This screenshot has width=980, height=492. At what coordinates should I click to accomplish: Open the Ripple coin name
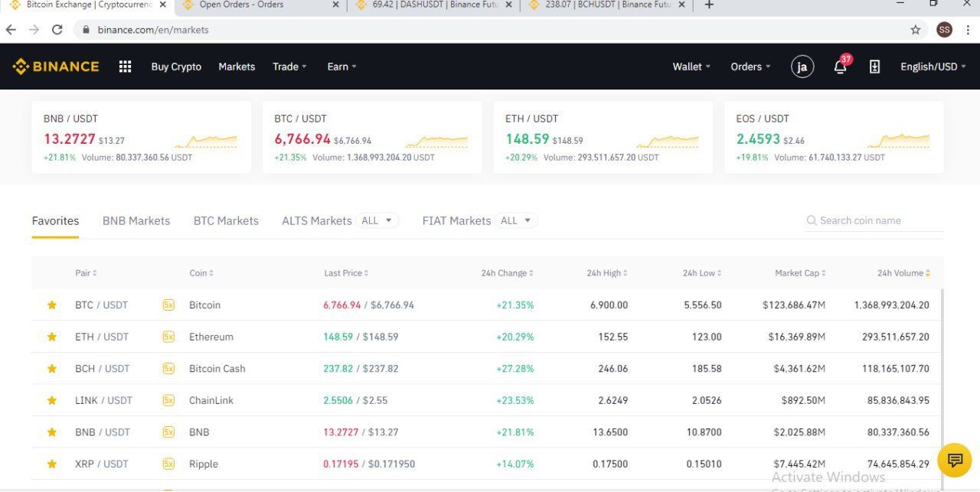(x=204, y=464)
